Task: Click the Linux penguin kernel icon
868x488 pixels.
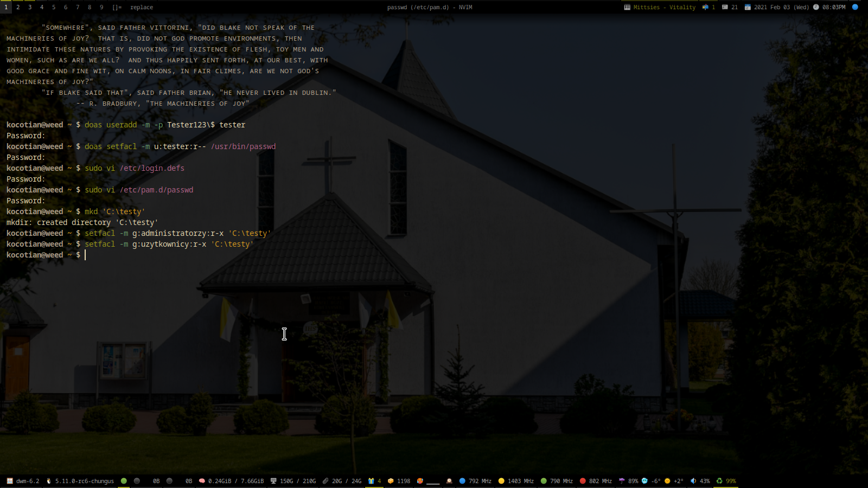Action: click(x=49, y=481)
